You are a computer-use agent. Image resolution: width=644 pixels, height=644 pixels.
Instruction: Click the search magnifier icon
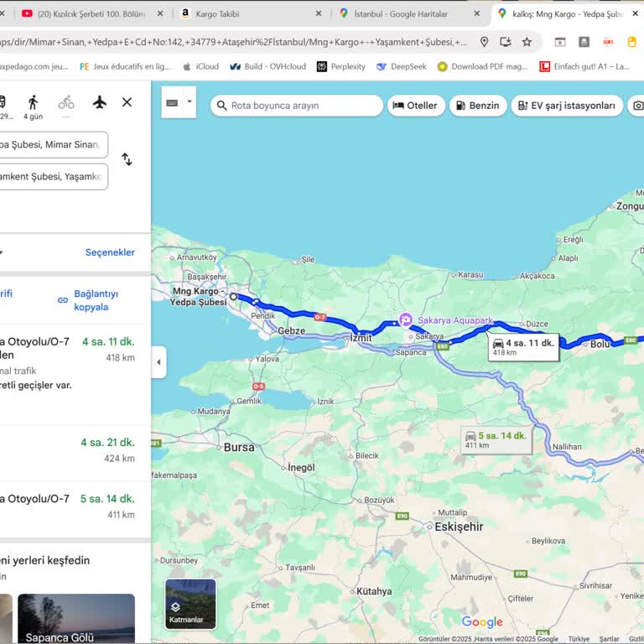(221, 106)
